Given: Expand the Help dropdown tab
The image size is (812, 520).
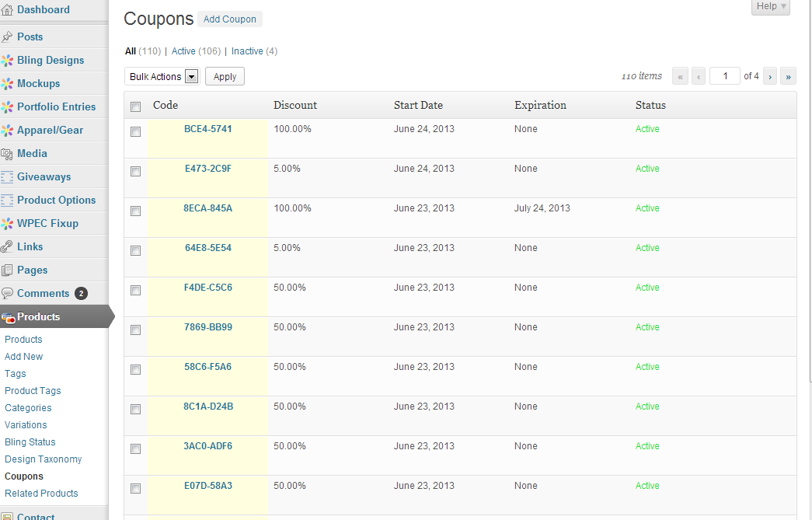Looking at the screenshot, I should click(x=770, y=6).
